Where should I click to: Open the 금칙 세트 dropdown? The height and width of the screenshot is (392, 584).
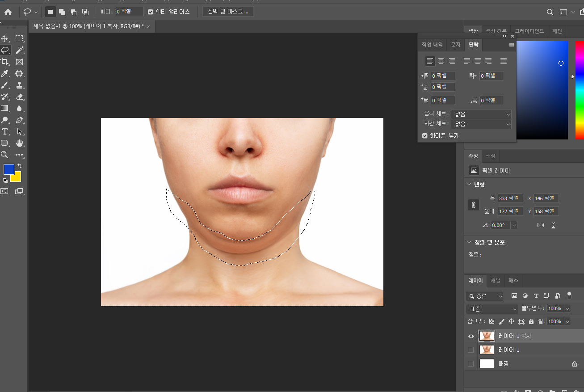481,114
